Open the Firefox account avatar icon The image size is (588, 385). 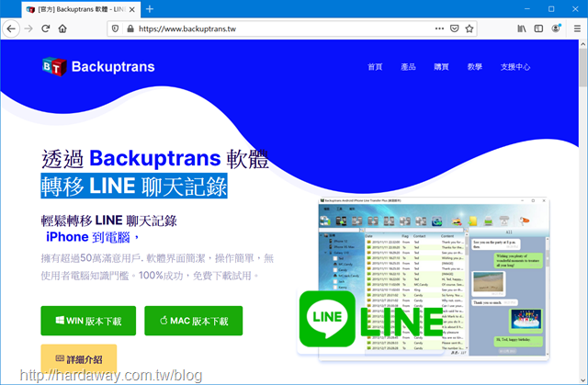coord(556,28)
